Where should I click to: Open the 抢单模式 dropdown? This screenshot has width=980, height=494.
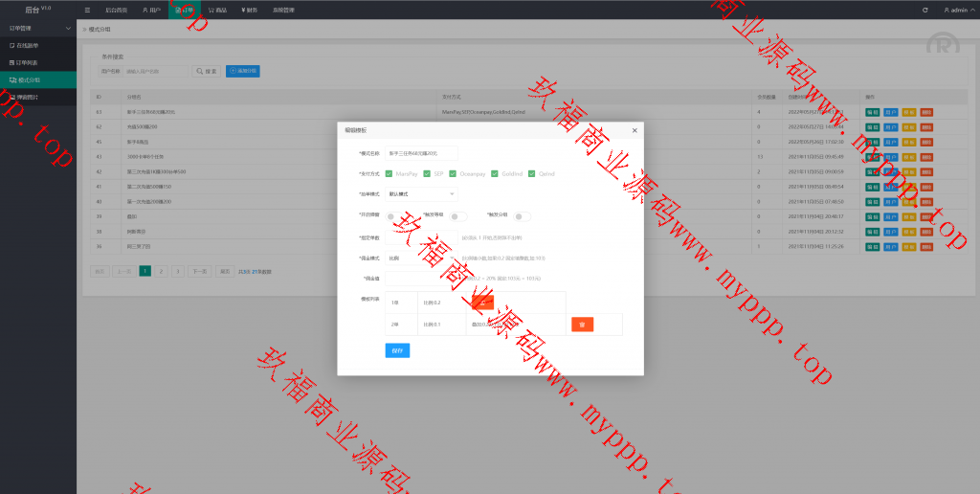point(421,194)
